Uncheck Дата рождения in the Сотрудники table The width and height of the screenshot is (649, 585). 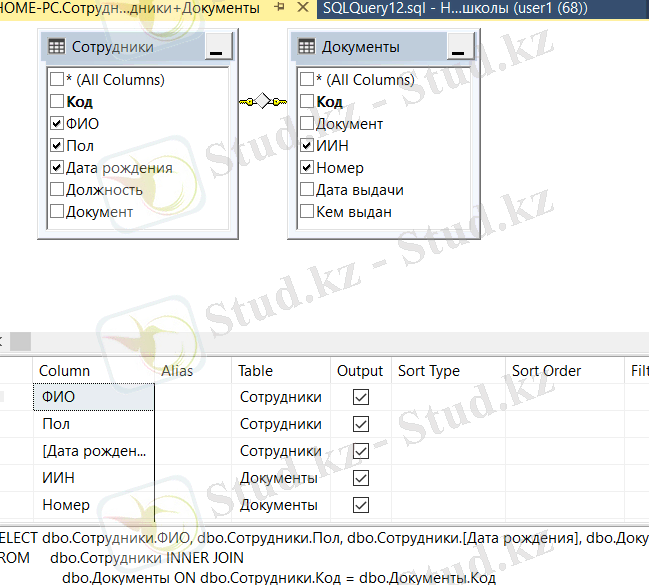pyautogui.click(x=57, y=167)
